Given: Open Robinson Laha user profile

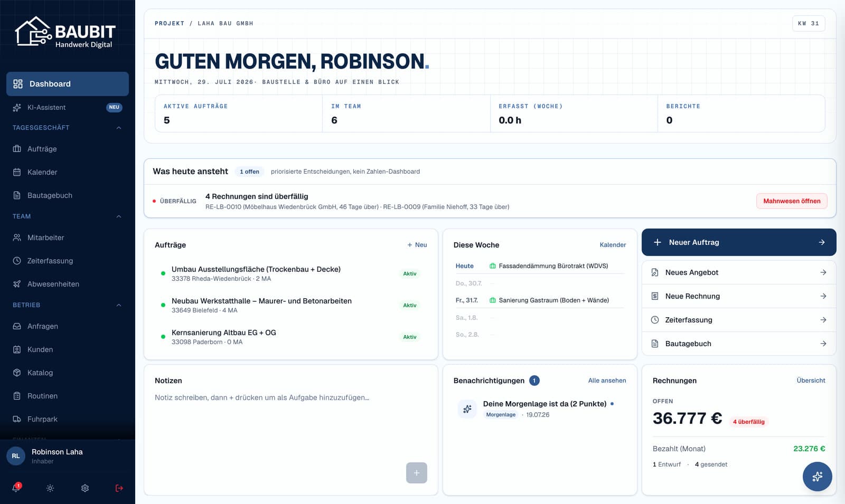Looking at the screenshot, I should click(68, 456).
